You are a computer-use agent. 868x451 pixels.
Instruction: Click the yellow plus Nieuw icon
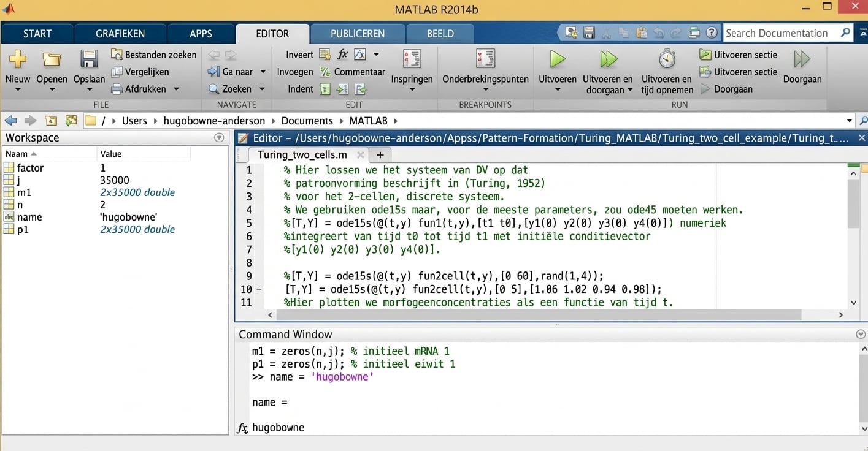coord(18,59)
